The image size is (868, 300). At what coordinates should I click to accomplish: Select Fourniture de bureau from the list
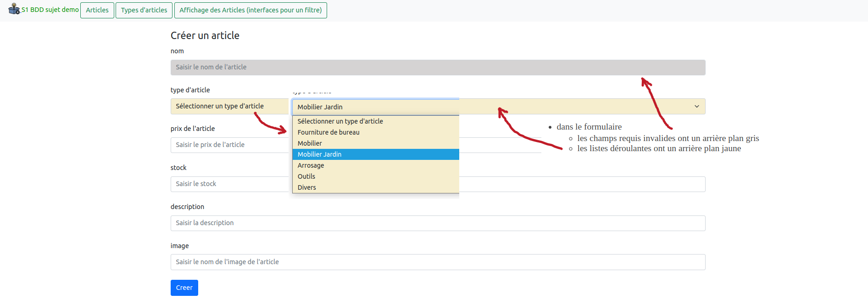(328, 132)
